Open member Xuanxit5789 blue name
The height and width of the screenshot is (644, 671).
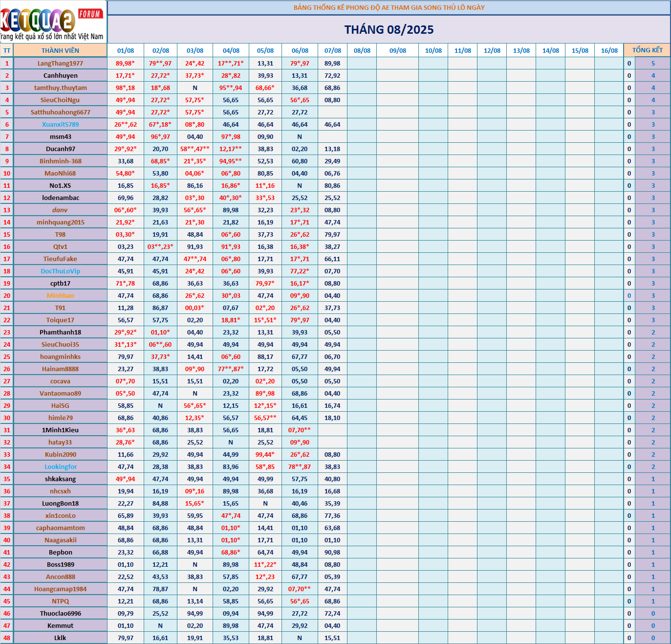point(60,124)
